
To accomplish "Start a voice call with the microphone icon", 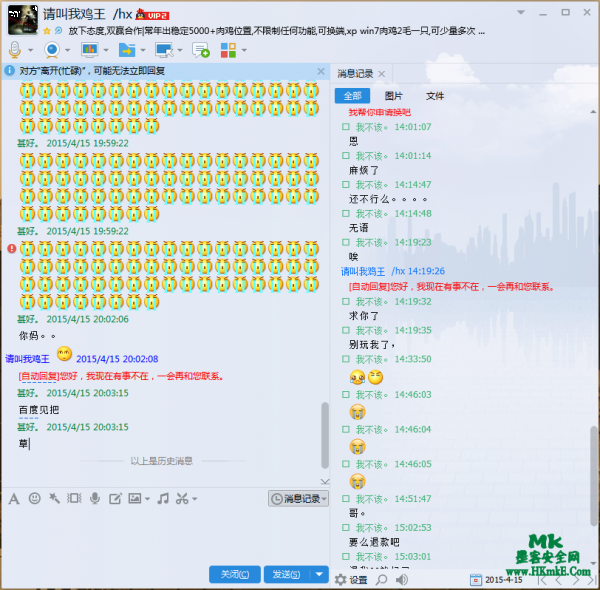I will coord(15,50).
